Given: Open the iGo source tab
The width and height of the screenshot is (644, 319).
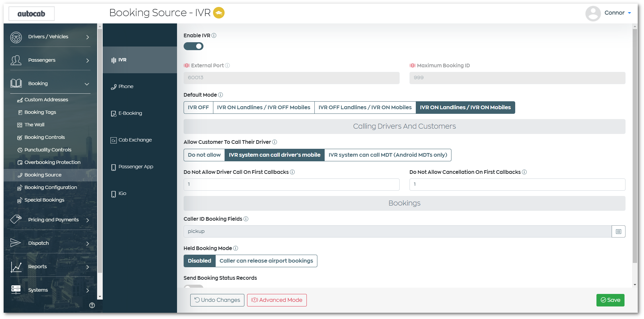Looking at the screenshot, I should [x=140, y=193].
